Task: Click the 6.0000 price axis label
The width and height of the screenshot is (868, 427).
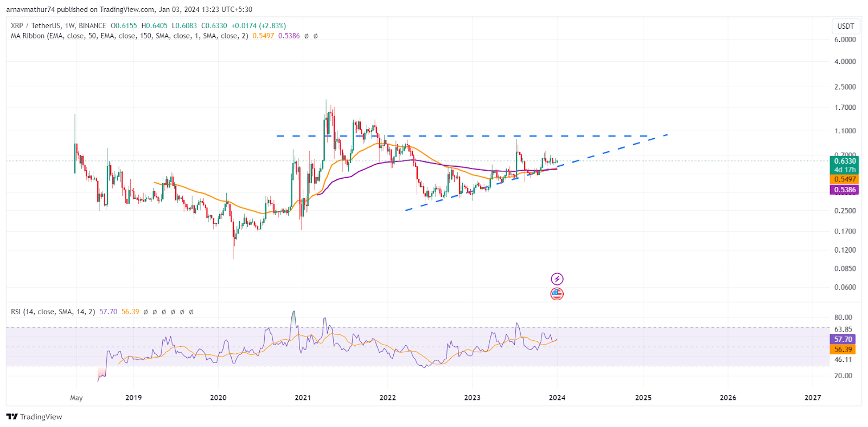Action: pyautogui.click(x=845, y=40)
